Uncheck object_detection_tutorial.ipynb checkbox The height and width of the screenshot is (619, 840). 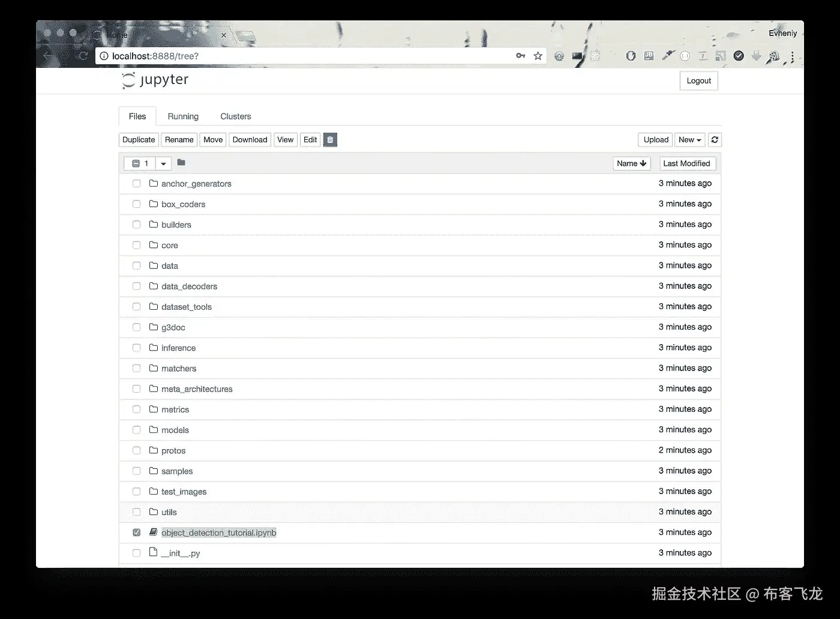point(137,533)
